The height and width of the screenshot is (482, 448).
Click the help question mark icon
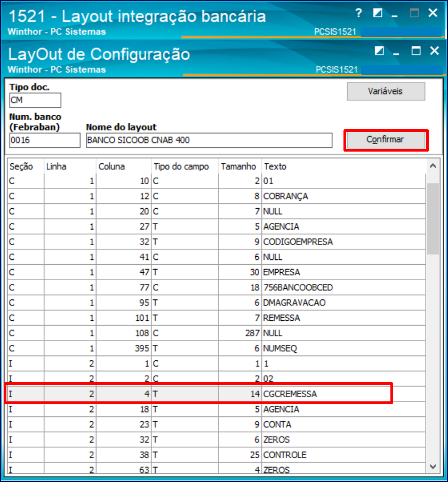click(358, 13)
